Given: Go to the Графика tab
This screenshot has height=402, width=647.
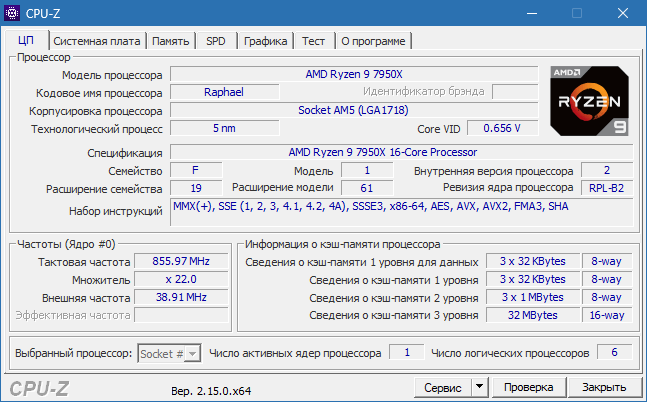Looking at the screenshot, I should point(265,41).
